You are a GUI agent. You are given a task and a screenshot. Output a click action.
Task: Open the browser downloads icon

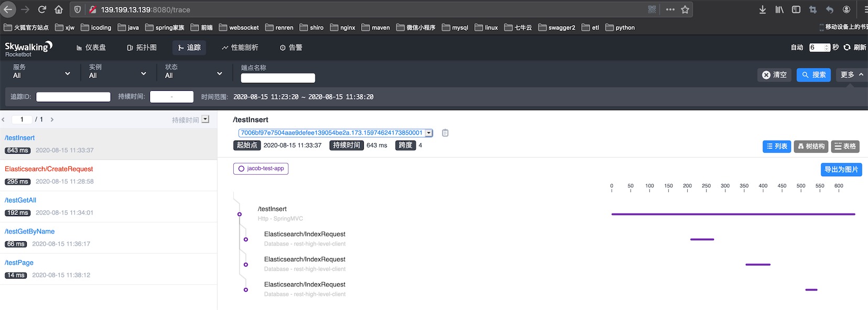click(x=763, y=9)
